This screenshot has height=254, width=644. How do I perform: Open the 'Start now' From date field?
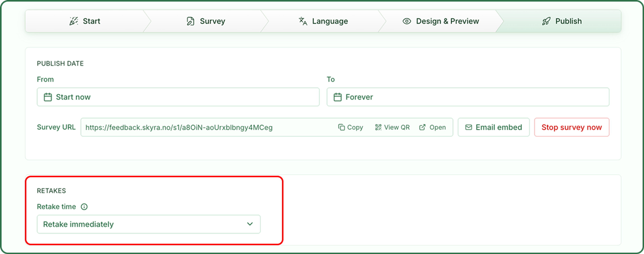pos(178,97)
